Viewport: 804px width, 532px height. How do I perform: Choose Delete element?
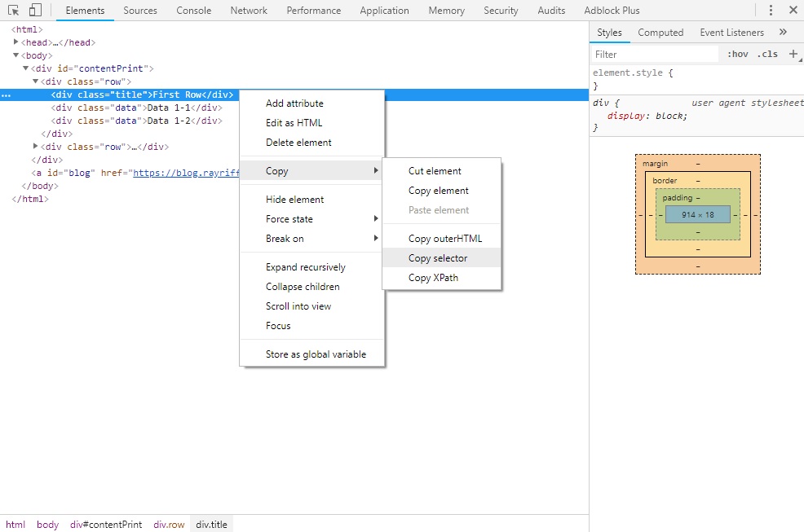311,142
